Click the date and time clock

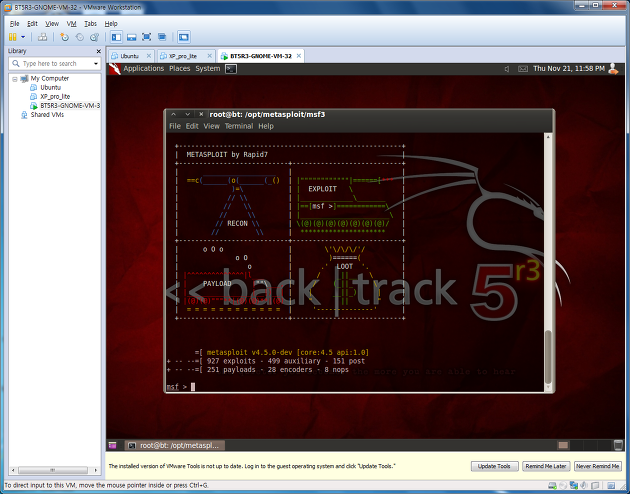[x=569, y=69]
